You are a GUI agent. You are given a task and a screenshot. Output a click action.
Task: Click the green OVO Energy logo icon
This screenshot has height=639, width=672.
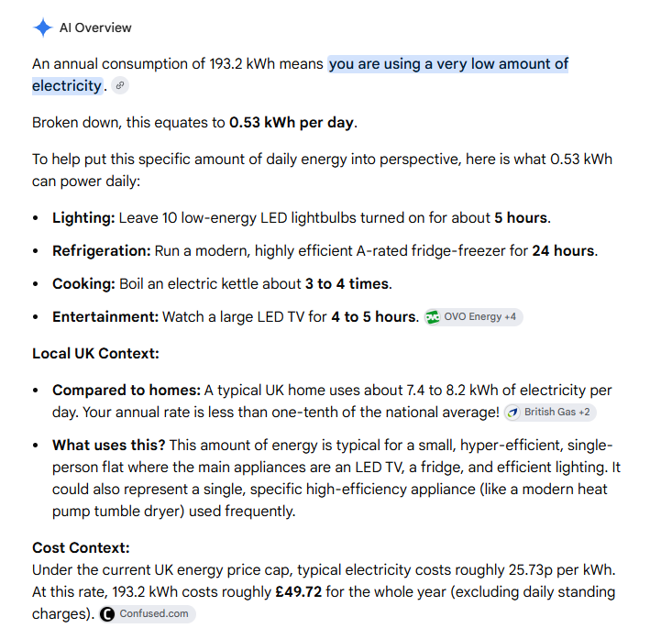click(x=433, y=317)
